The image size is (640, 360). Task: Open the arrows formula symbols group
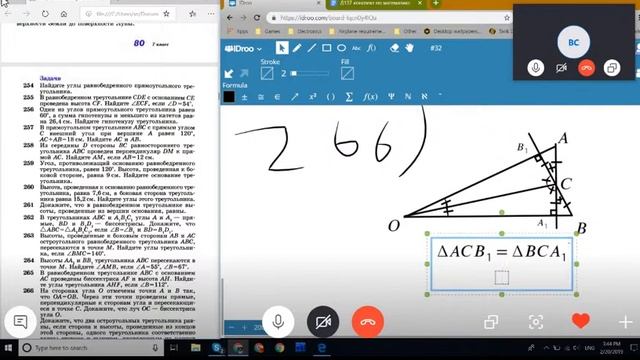(x=294, y=97)
